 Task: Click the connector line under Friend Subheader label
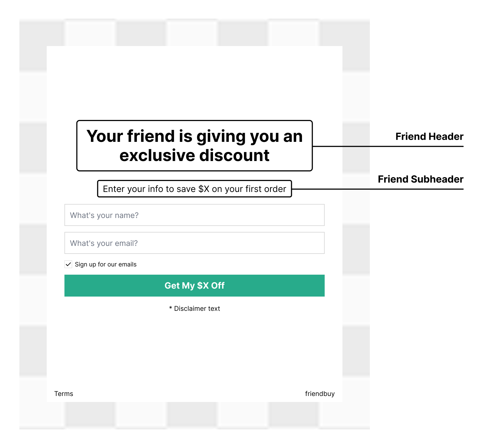(377, 189)
